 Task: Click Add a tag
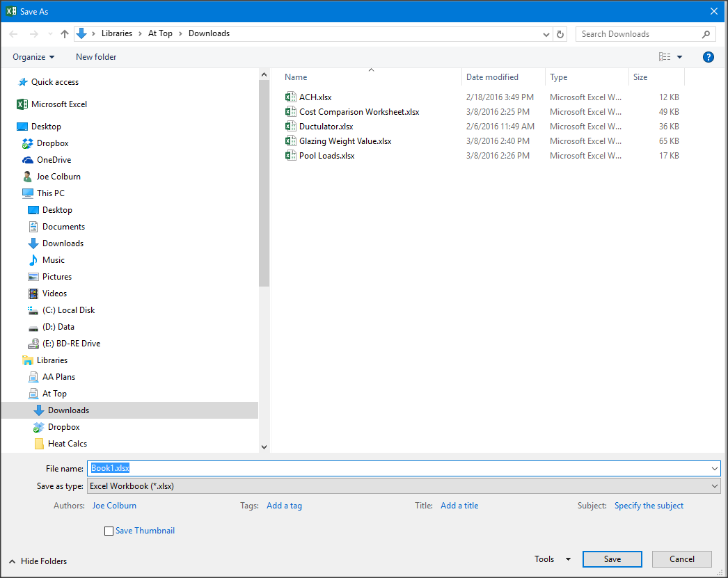[x=284, y=506]
